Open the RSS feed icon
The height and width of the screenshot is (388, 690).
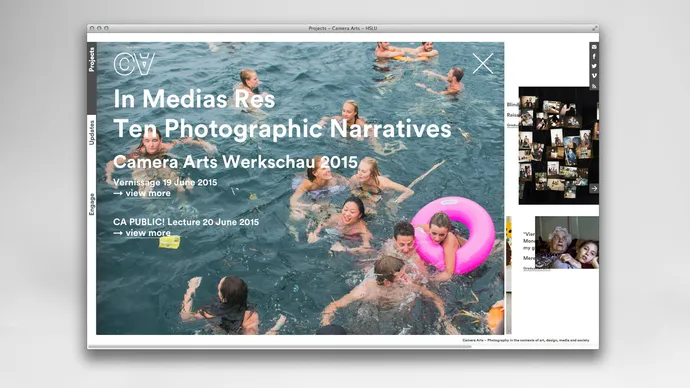tap(594, 86)
